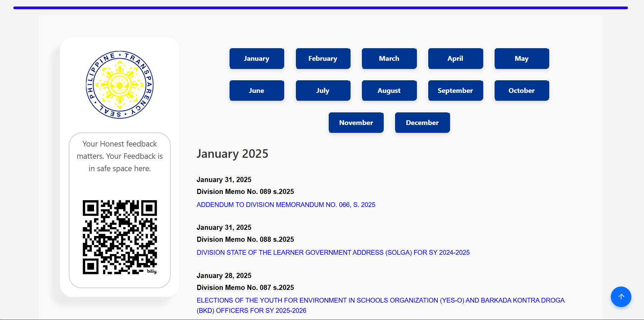644x320 pixels.
Task: Click the January 2025 heading
Action: point(233,154)
